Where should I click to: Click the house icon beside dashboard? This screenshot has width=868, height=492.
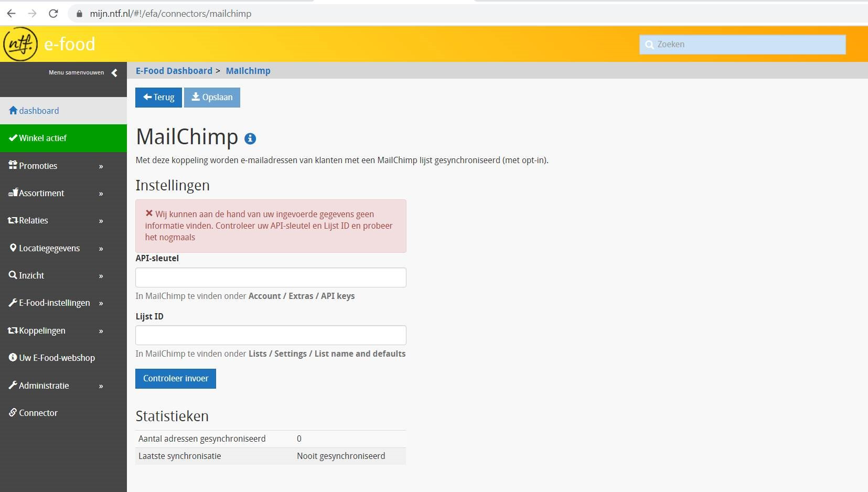[x=13, y=110]
